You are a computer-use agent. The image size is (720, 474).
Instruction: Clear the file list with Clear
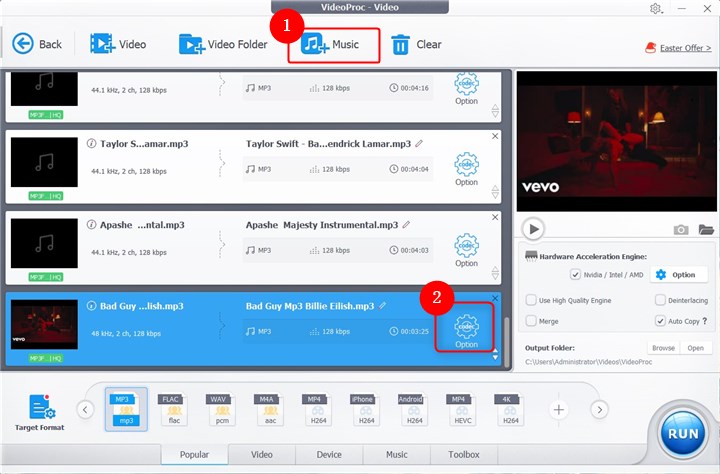pos(416,45)
